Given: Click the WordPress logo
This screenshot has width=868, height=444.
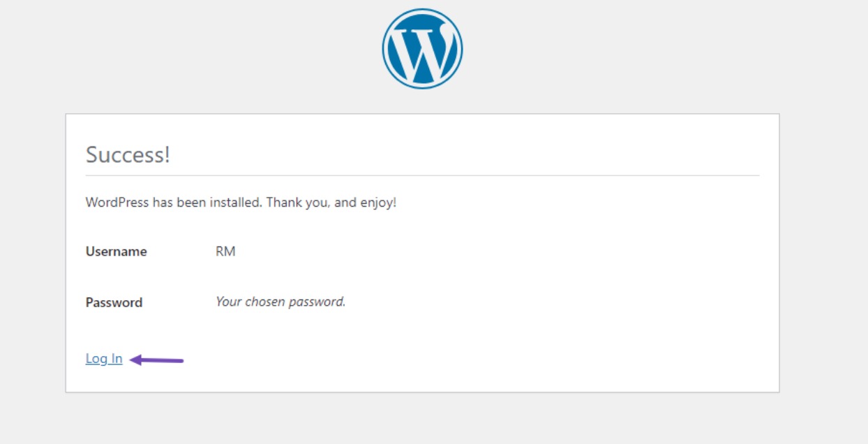Looking at the screenshot, I should tap(422, 49).
